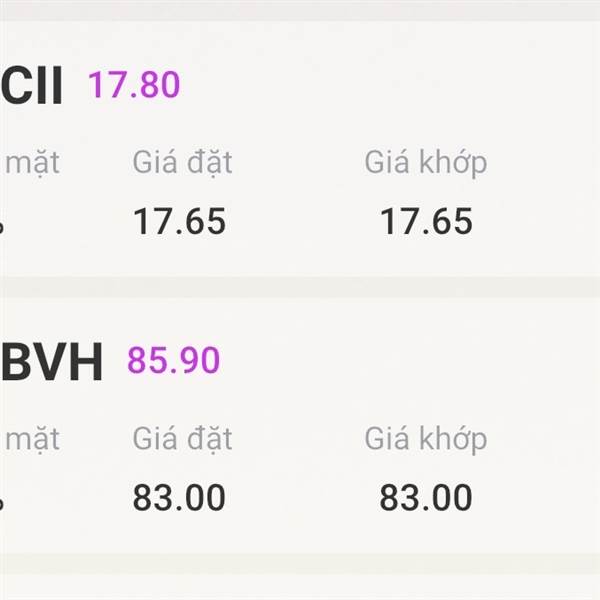The width and height of the screenshot is (600, 600).
Task: Click the gray strip above the CII card
Action: [x=300, y=11]
